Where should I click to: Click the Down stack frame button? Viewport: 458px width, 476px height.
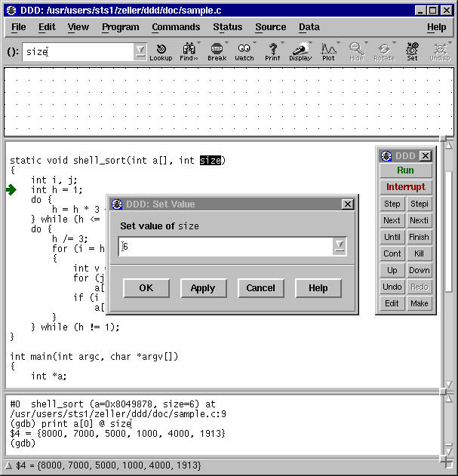coord(419,270)
